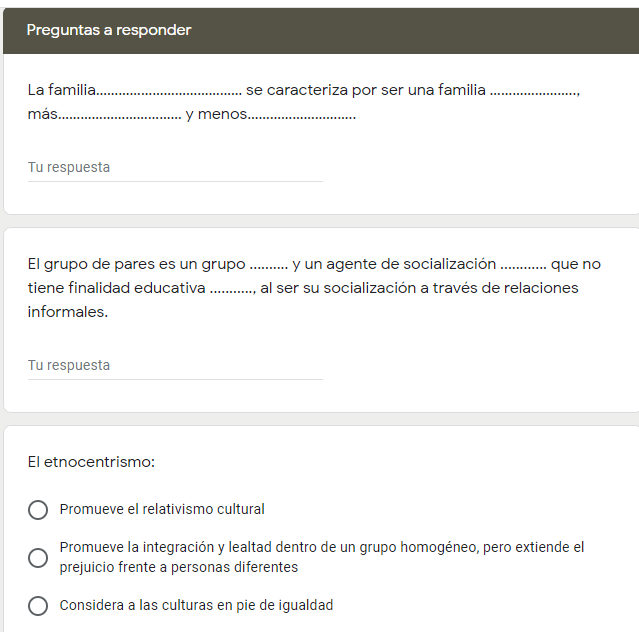Click the label text "Considera a las culturas en pie de igualdad"
Screen dimensions: 639x632
click(196, 605)
